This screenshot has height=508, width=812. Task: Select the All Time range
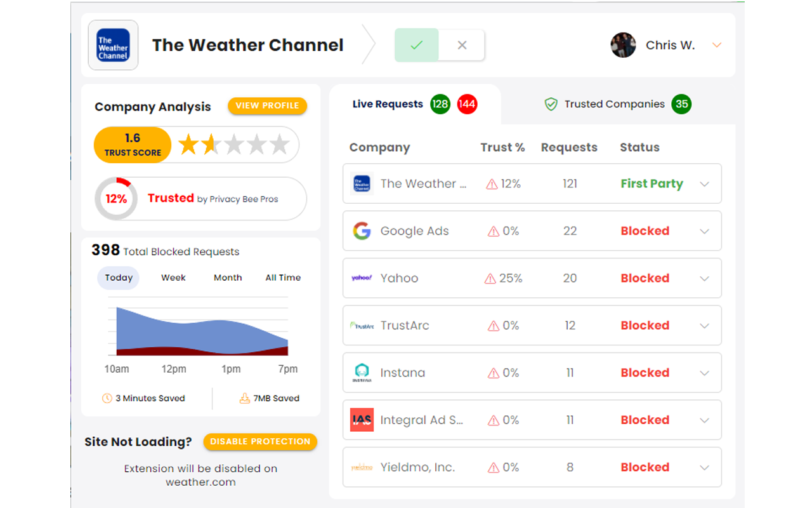pyautogui.click(x=283, y=277)
